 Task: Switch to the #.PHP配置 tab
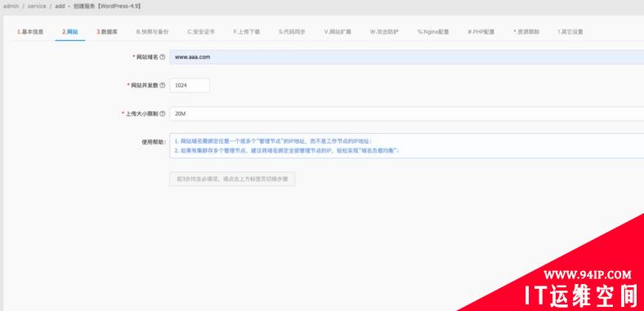tap(481, 32)
